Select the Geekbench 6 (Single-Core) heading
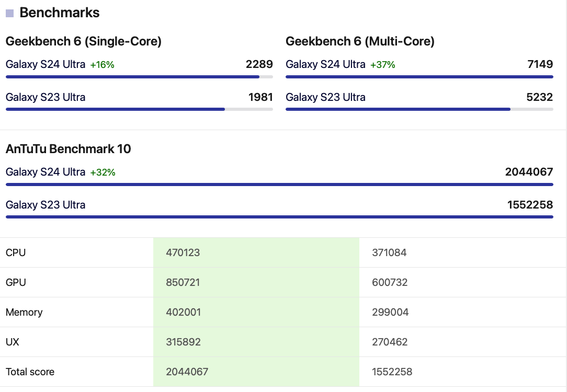This screenshot has width=567, height=392. click(x=84, y=41)
